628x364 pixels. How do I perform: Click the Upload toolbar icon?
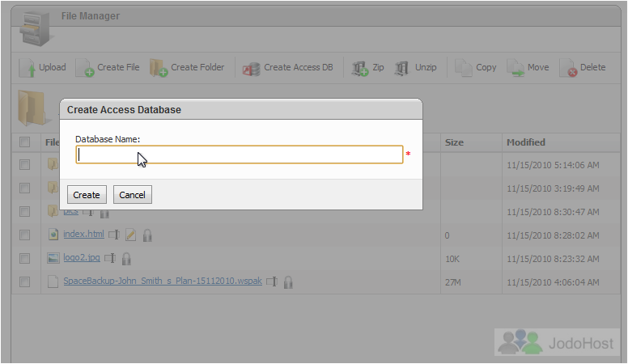pos(28,68)
